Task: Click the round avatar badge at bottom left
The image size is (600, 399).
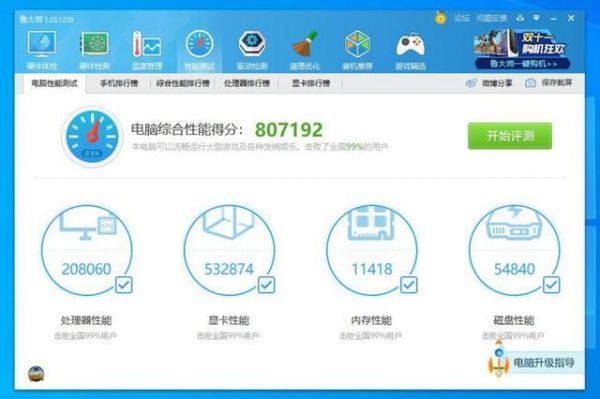Action: (x=36, y=374)
